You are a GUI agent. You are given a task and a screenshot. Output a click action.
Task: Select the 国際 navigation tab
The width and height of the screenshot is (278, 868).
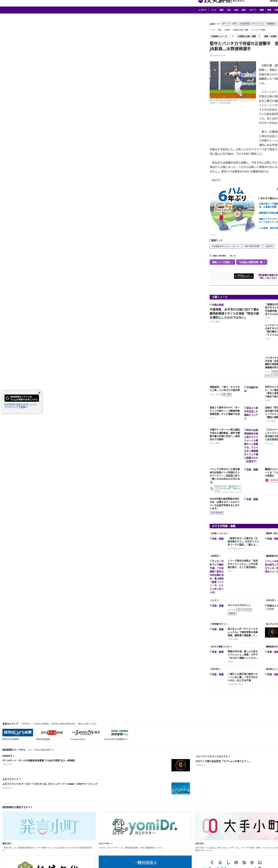pyautogui.click(x=261, y=10)
